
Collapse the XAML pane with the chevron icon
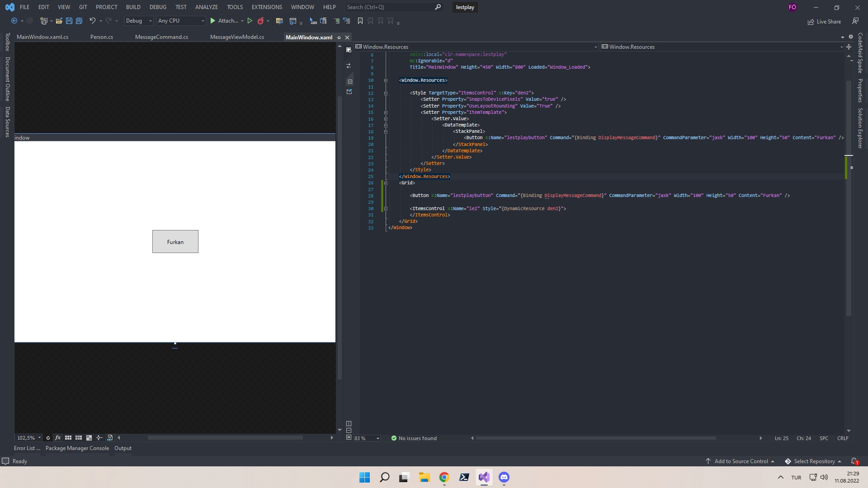click(349, 437)
